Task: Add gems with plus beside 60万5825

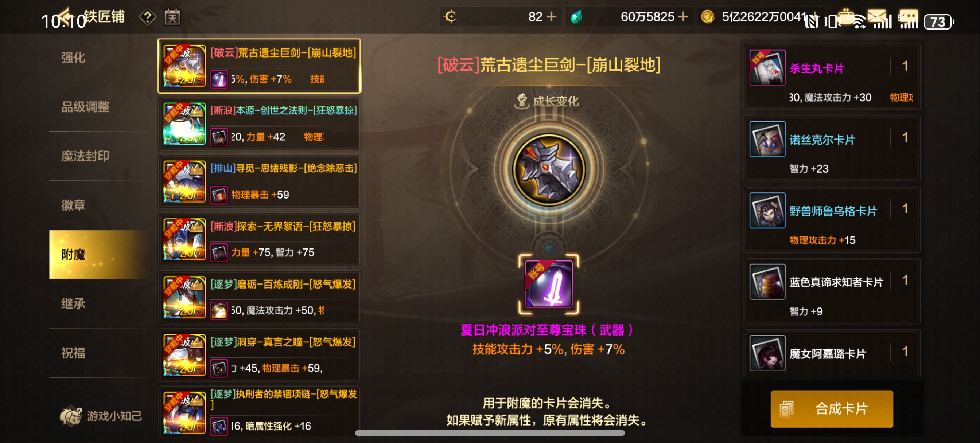Action: tap(683, 17)
